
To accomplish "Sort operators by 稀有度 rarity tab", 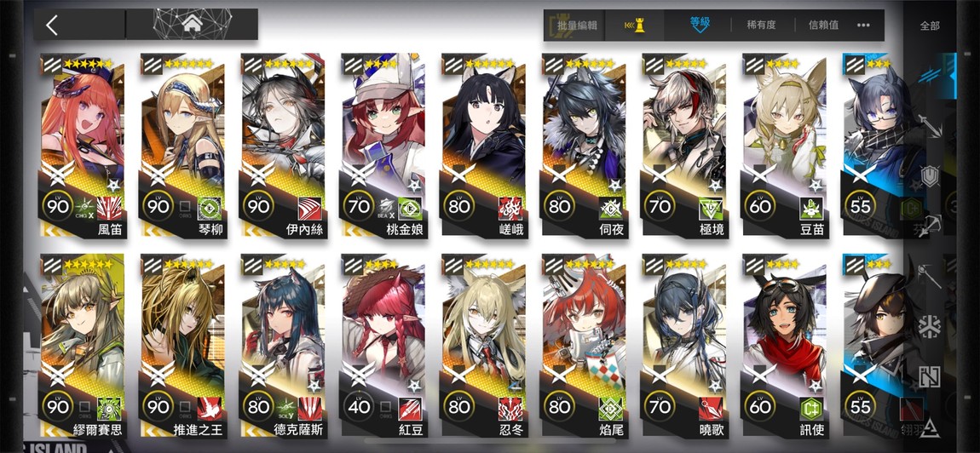I will 761,26.
